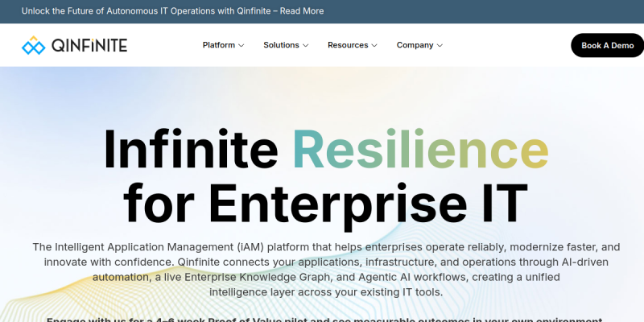Expand the Solutions chevron arrow
Image resolution: width=644 pixels, height=322 pixels.
click(306, 46)
